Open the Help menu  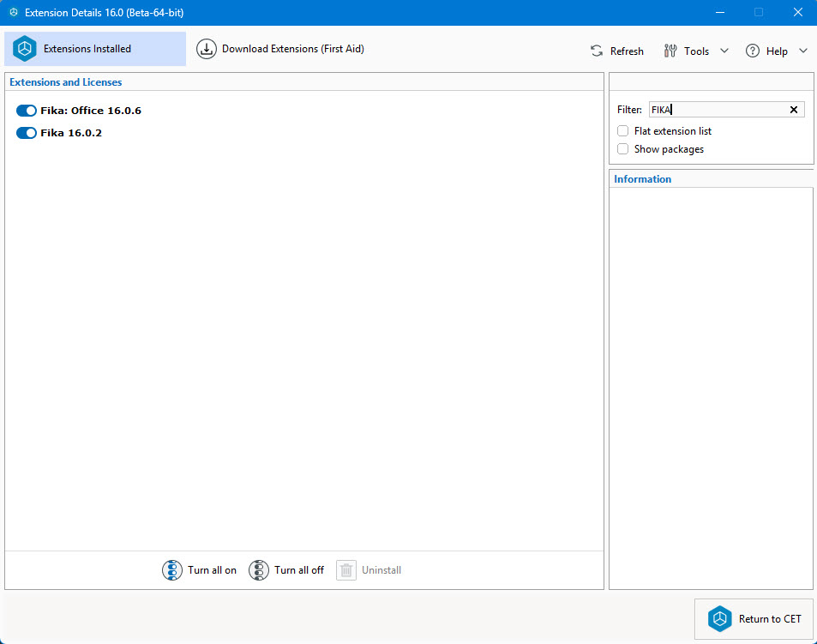point(777,51)
